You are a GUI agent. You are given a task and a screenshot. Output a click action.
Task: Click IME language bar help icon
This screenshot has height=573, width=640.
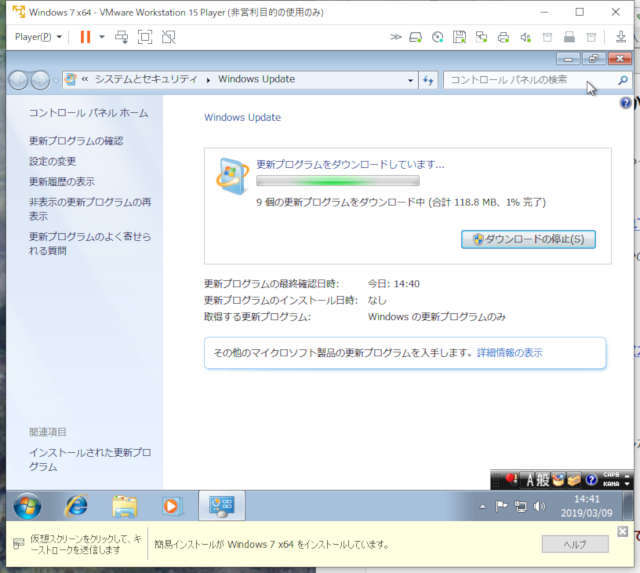591,480
